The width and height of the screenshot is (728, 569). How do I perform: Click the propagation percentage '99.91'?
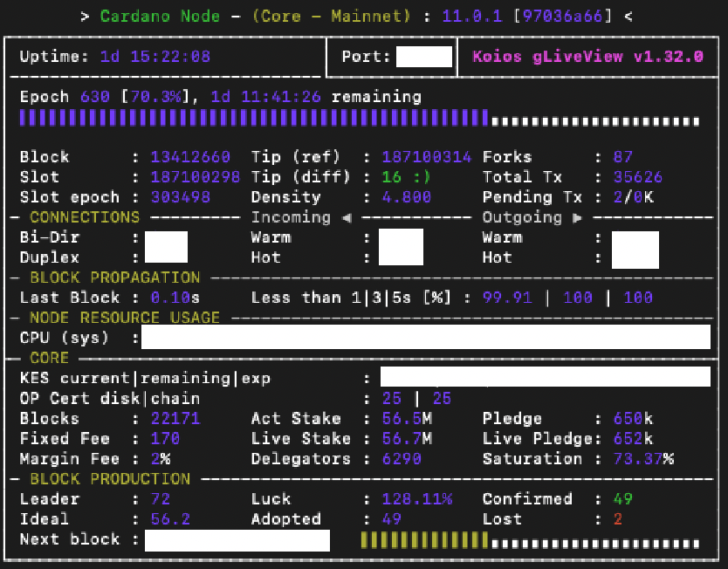[507, 298]
